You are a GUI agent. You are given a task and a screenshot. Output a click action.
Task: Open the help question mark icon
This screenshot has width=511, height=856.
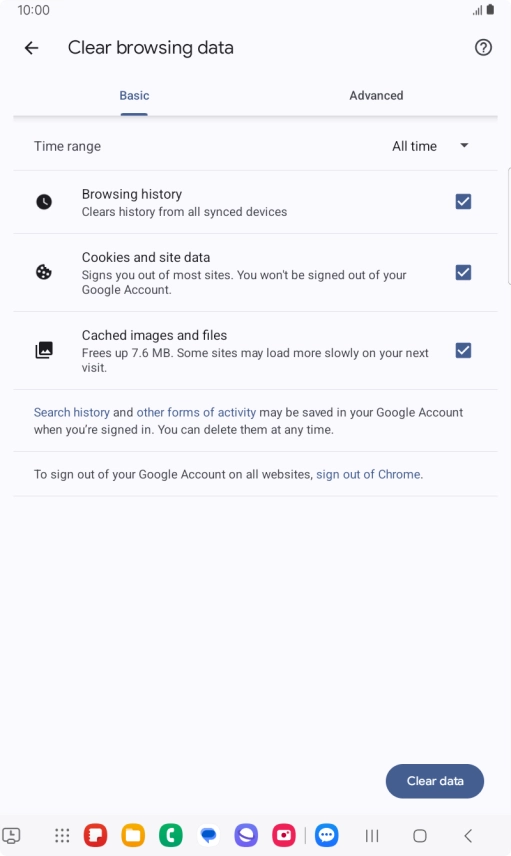[x=483, y=48]
